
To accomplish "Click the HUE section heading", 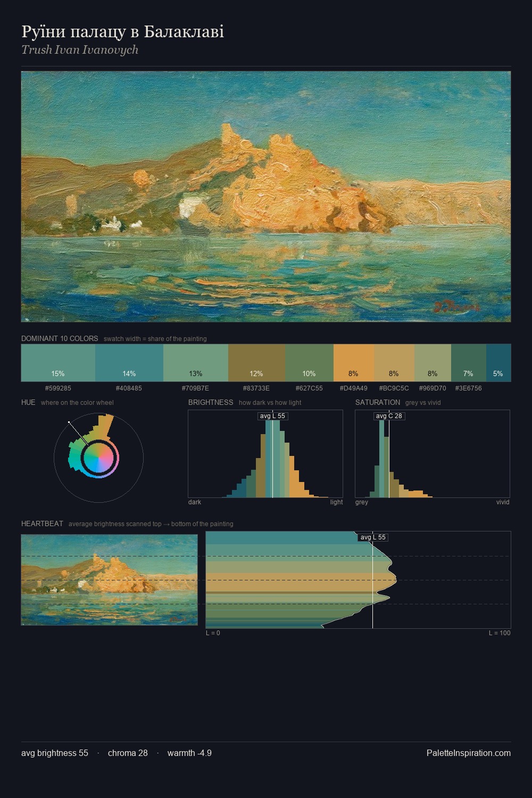I will coord(28,403).
